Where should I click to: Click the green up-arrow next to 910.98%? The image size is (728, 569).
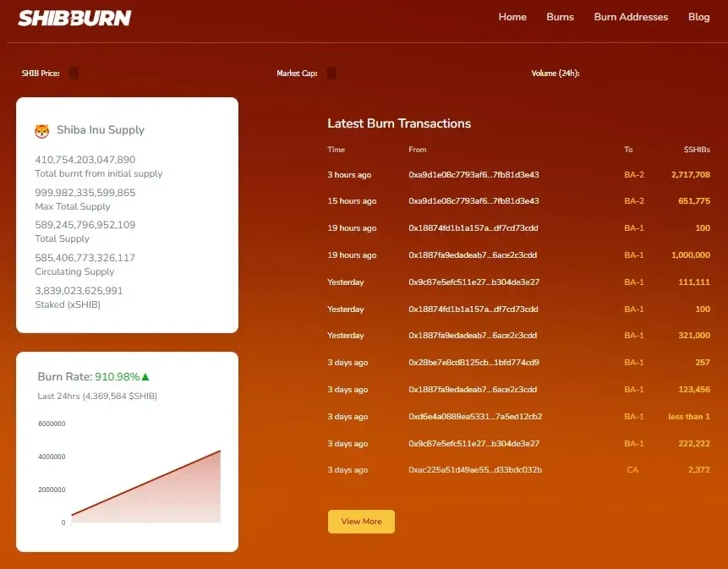click(x=145, y=375)
